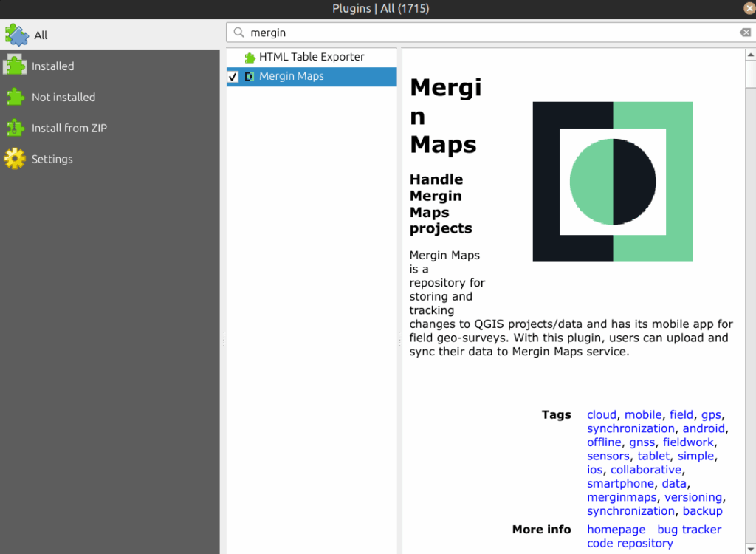
Task: Follow the data tag link
Action: point(674,484)
